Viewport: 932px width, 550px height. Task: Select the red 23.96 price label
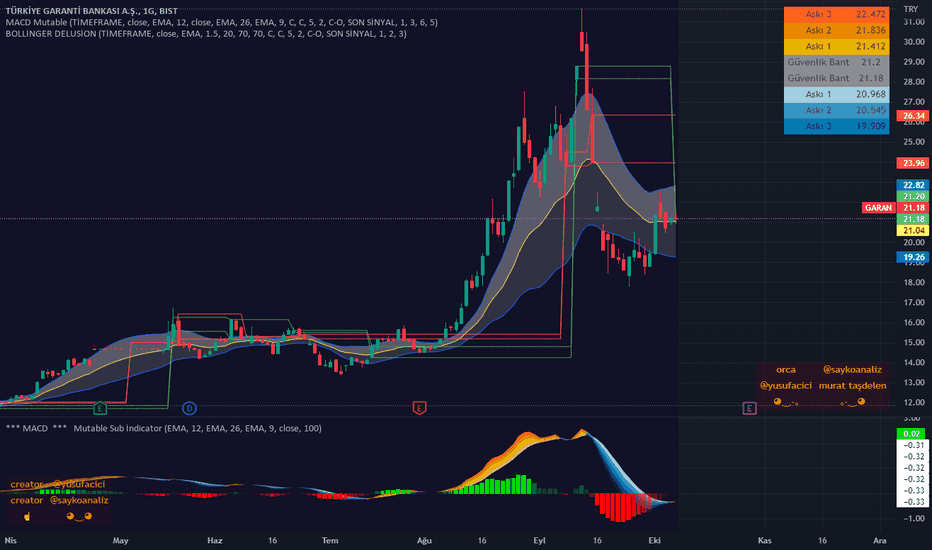coord(913,163)
